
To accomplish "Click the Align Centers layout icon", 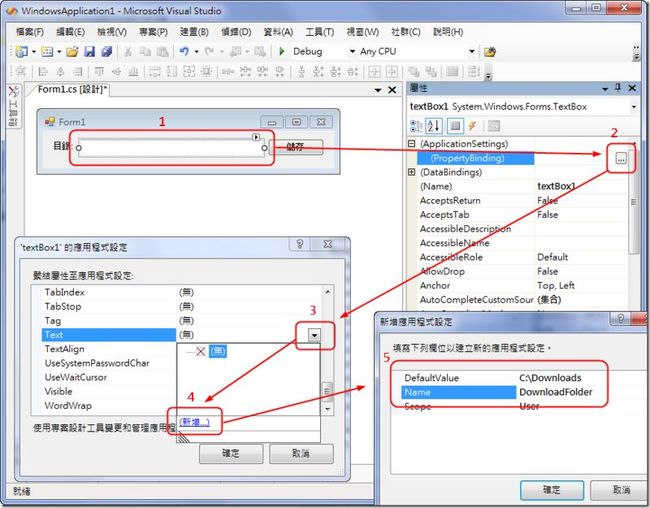I will (x=60, y=72).
